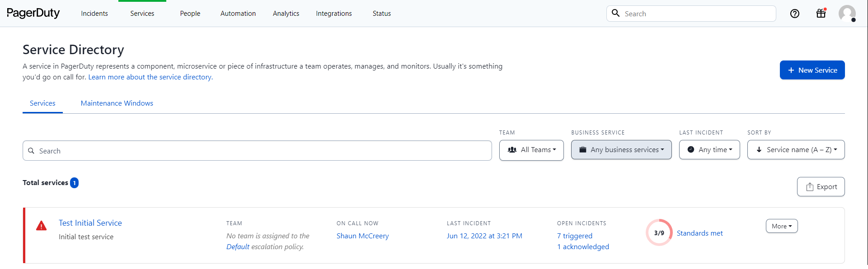The width and height of the screenshot is (868, 269).
Task: Expand the Any business services dropdown
Action: [x=621, y=150]
